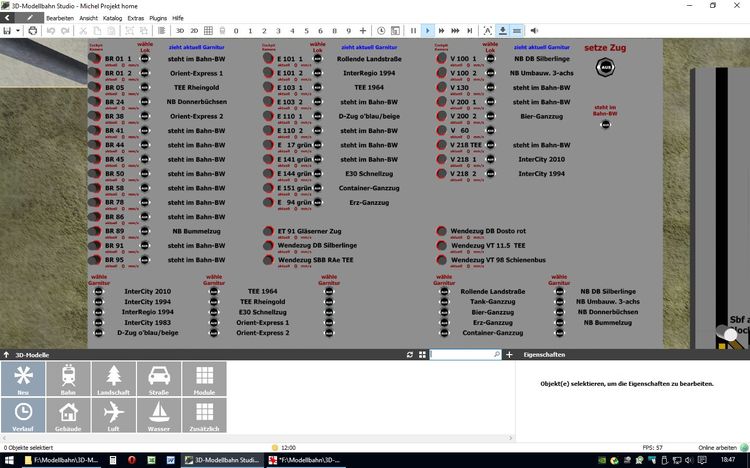The width and height of the screenshot is (750, 468).
Task: Click the catalog refresh icon
Action: [x=410, y=355]
